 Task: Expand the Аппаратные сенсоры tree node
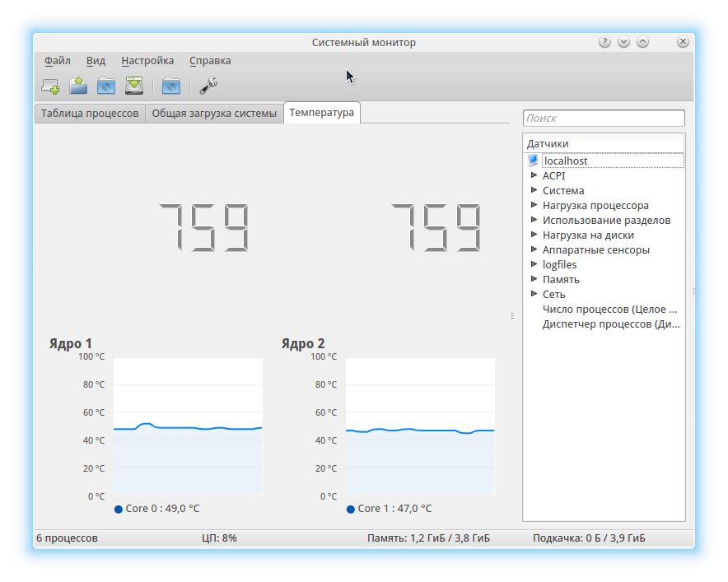tap(534, 249)
